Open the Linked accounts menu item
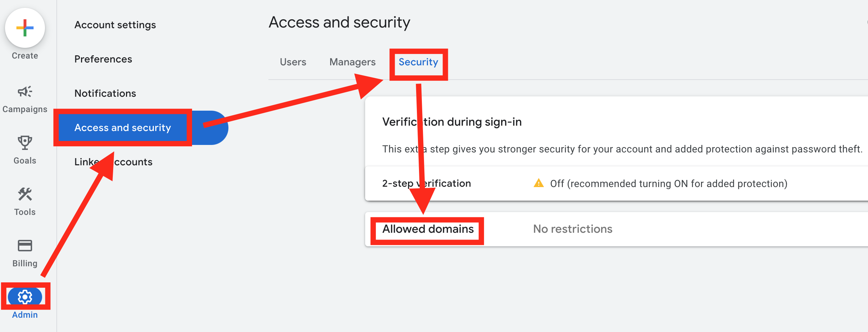868x332 pixels. coord(113,162)
